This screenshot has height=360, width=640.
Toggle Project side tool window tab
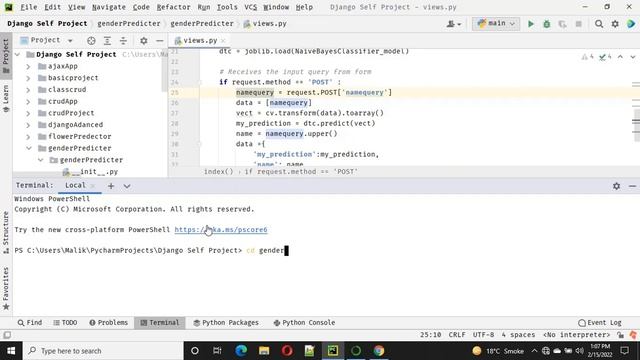[x=6, y=56]
